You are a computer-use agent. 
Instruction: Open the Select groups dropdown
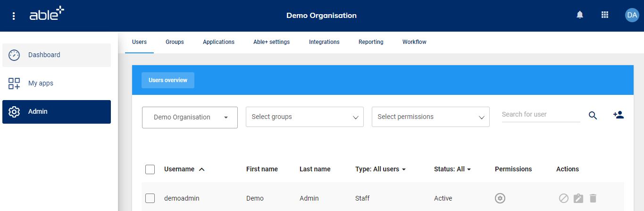pos(304,117)
